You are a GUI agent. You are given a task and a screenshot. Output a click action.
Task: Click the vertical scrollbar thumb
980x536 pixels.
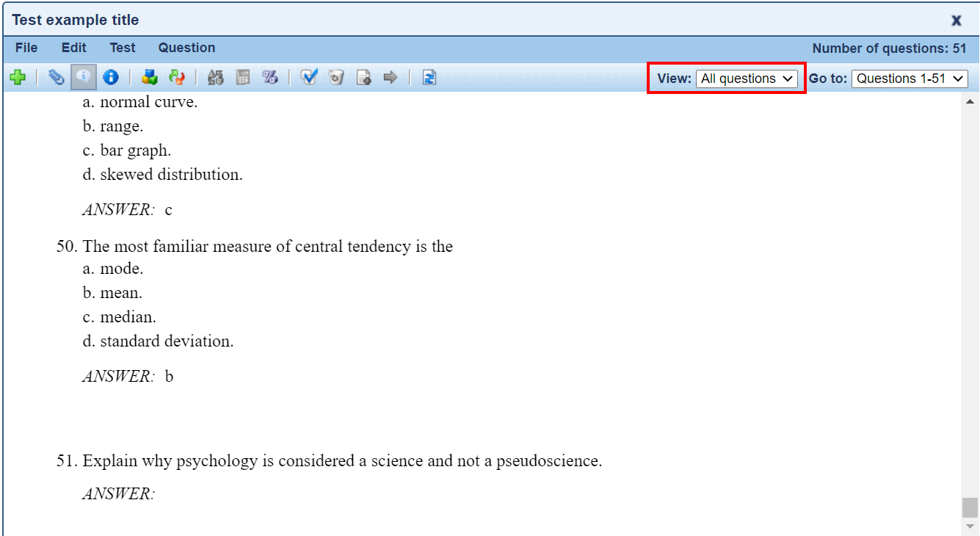coord(970,507)
